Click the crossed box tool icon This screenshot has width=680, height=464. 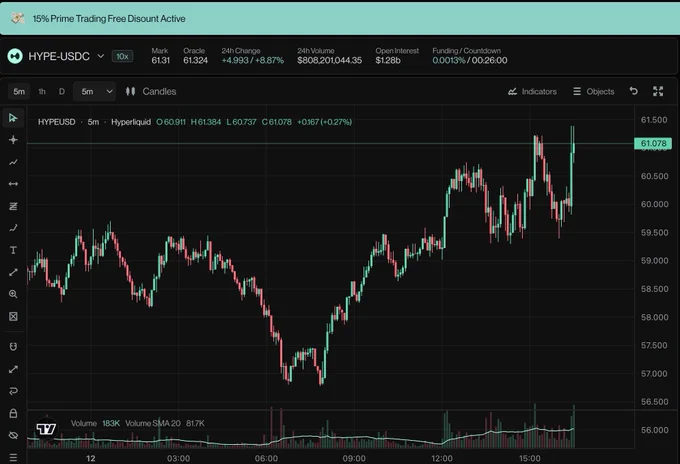[13, 317]
